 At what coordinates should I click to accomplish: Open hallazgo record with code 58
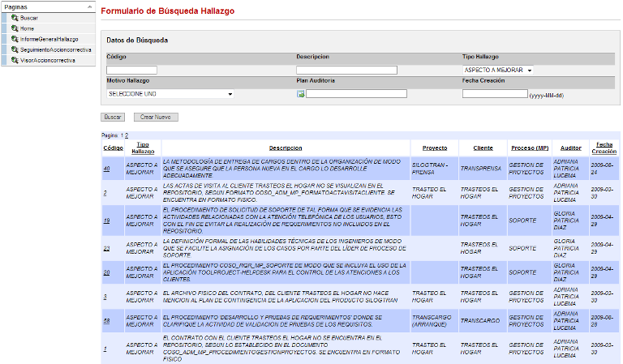[x=105, y=321]
